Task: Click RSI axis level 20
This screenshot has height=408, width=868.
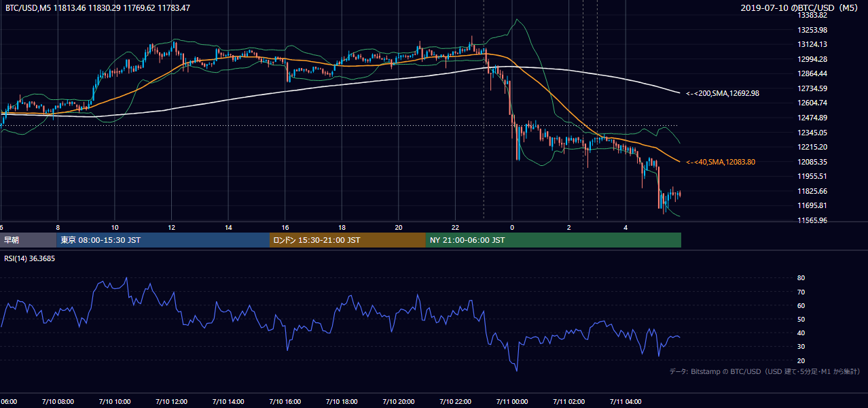Action: point(801,360)
